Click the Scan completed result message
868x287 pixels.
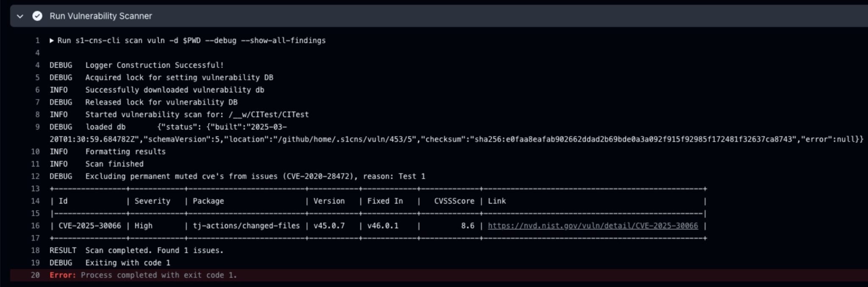154,250
